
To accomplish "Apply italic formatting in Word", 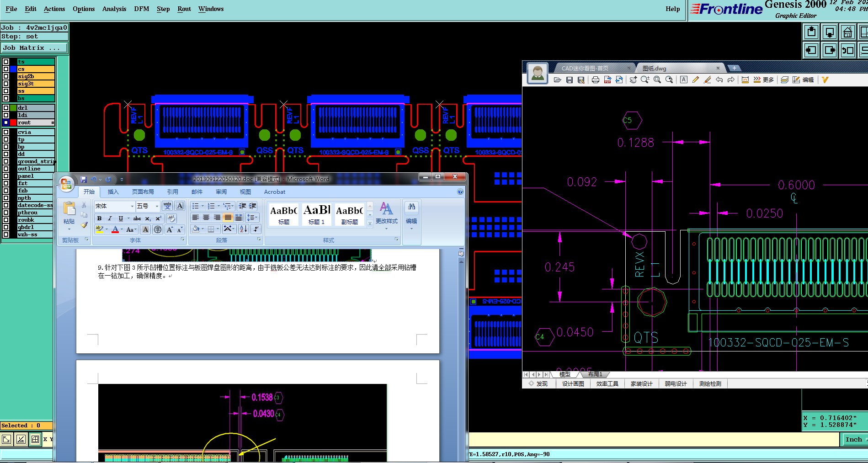I will (x=110, y=218).
